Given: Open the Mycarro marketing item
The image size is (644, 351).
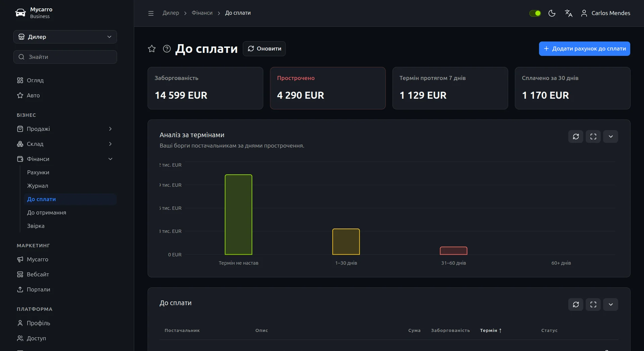Looking at the screenshot, I should (65, 259).
